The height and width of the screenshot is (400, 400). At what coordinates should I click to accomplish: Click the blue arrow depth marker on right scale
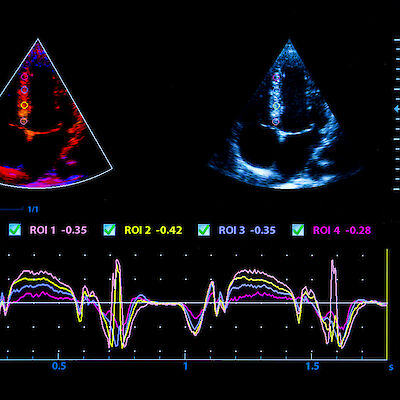pyautogui.click(x=397, y=109)
